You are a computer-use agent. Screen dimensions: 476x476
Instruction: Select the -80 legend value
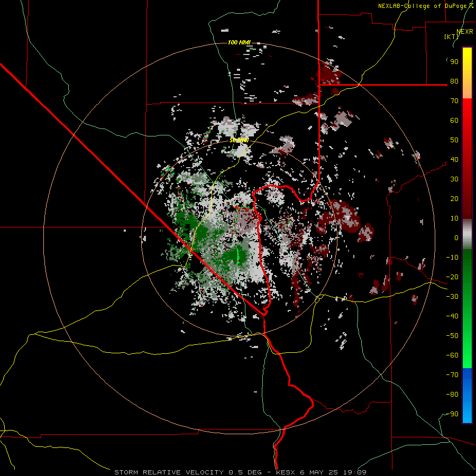(x=452, y=395)
